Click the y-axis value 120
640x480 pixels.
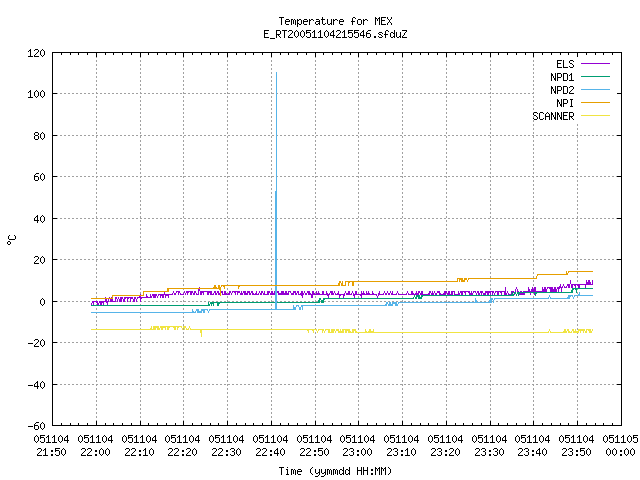(x=36, y=53)
